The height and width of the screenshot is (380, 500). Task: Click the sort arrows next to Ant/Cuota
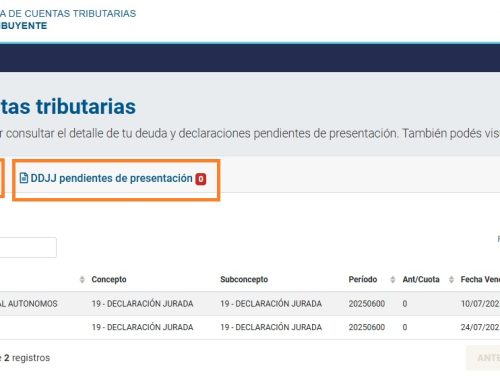pyautogui.click(x=451, y=279)
